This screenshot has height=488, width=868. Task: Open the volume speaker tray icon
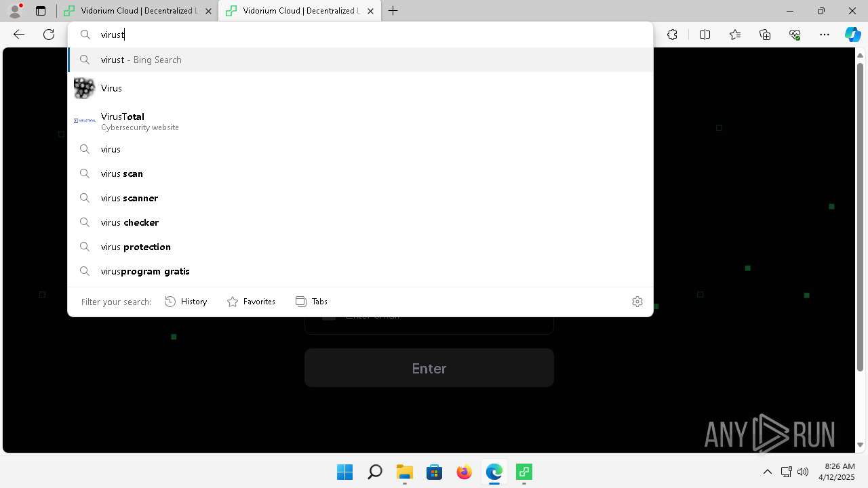[x=803, y=472]
